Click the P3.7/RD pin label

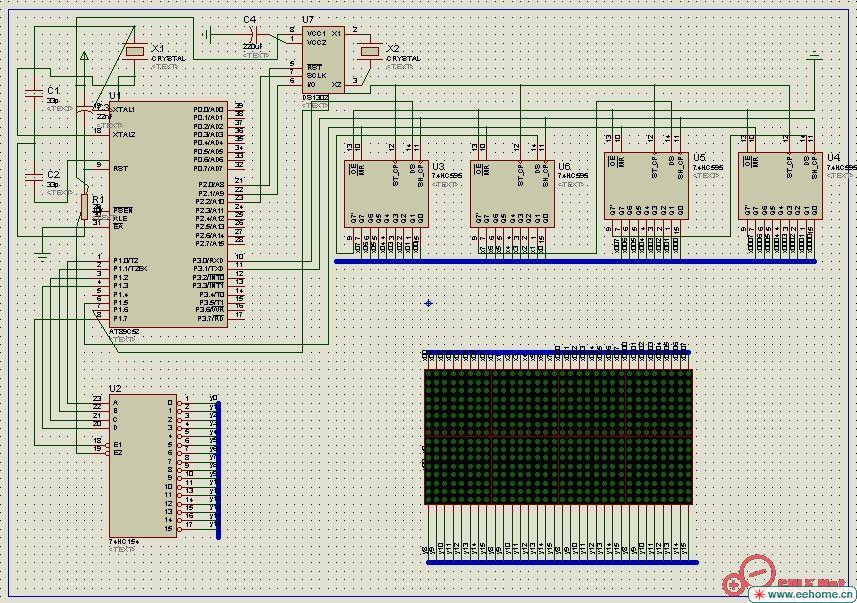pos(210,319)
